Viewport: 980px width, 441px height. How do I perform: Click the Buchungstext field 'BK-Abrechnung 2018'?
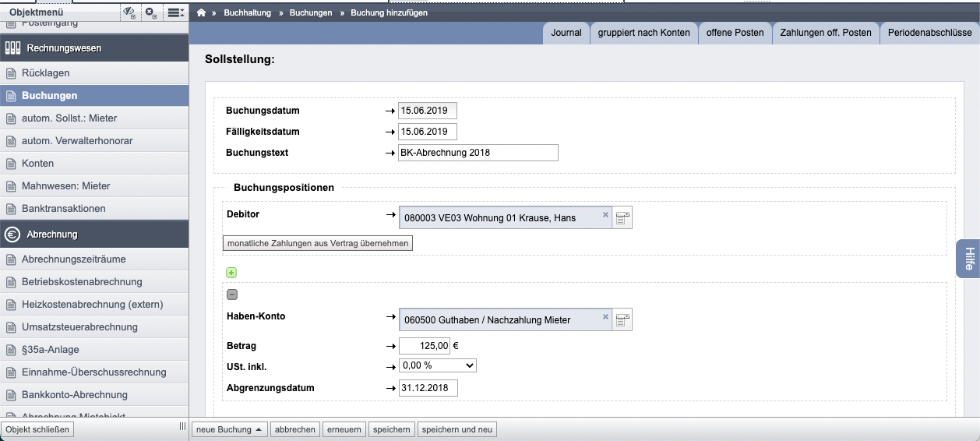click(478, 153)
